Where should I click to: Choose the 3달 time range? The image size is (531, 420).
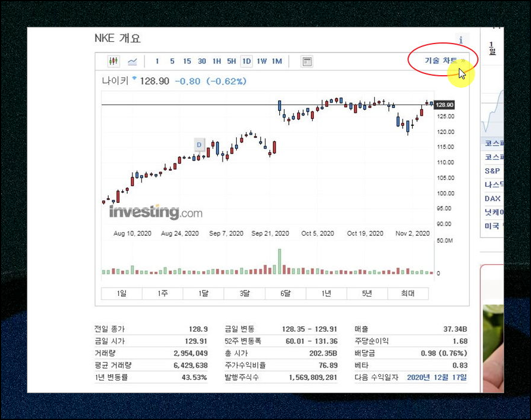click(x=245, y=294)
